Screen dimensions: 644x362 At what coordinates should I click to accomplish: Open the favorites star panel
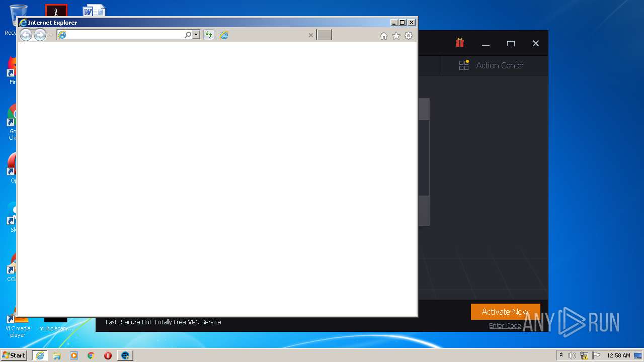tap(396, 36)
